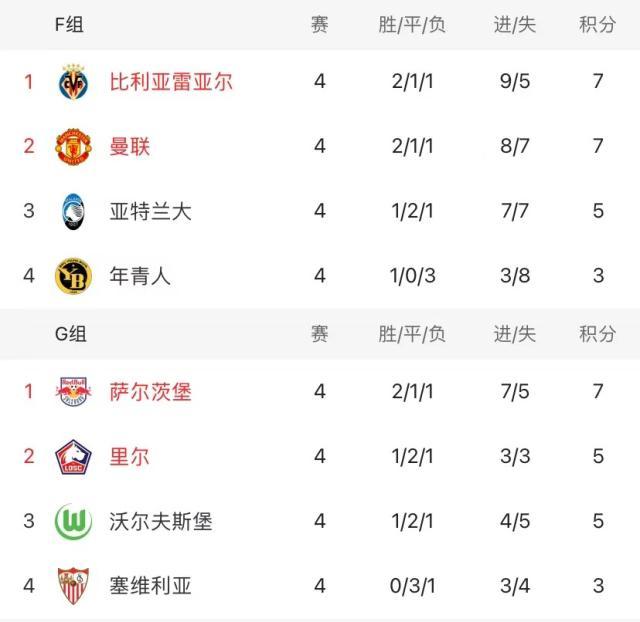
Task: Click the Young Boys crest icon
Action: (73, 276)
